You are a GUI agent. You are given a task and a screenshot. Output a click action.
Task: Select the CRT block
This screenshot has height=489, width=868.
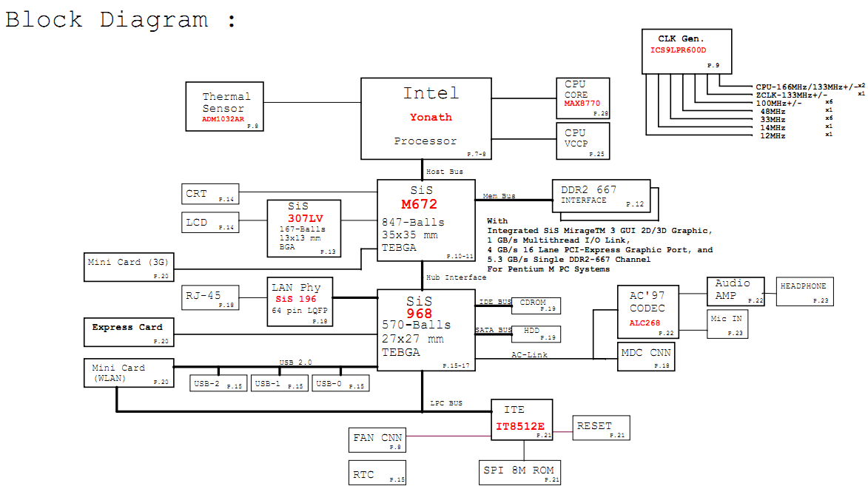click(210, 194)
